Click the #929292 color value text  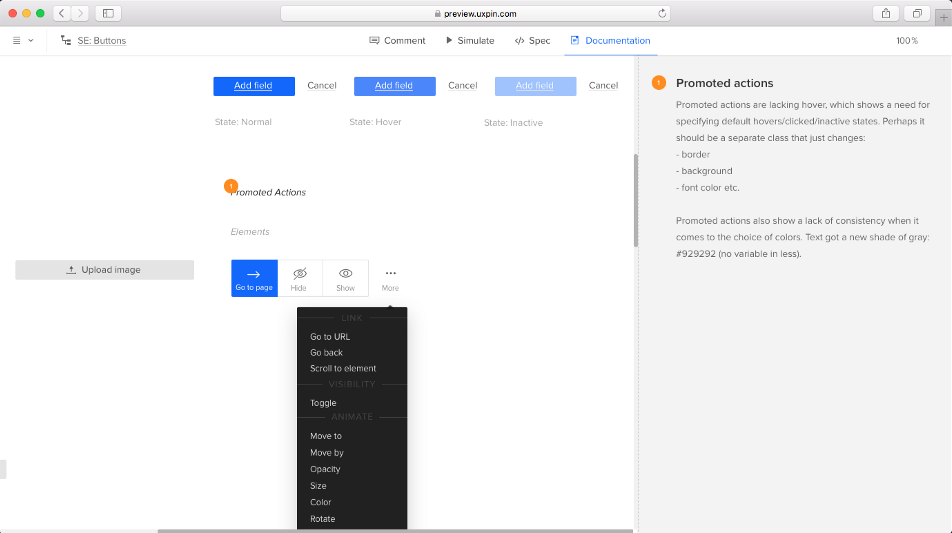click(696, 254)
